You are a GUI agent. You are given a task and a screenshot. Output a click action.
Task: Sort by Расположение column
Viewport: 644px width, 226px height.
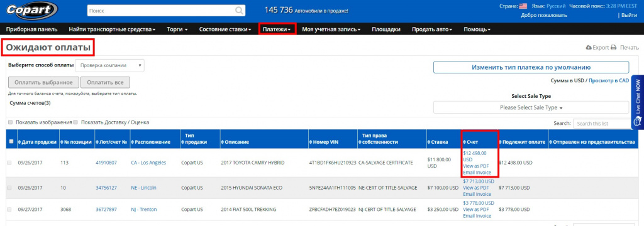coord(151,142)
